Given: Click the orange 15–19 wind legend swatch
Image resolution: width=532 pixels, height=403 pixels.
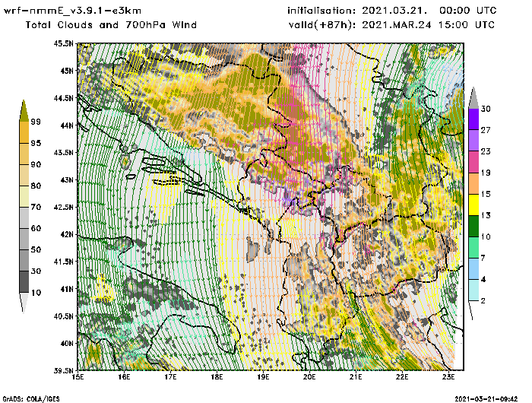Looking at the screenshot, I should tap(473, 183).
